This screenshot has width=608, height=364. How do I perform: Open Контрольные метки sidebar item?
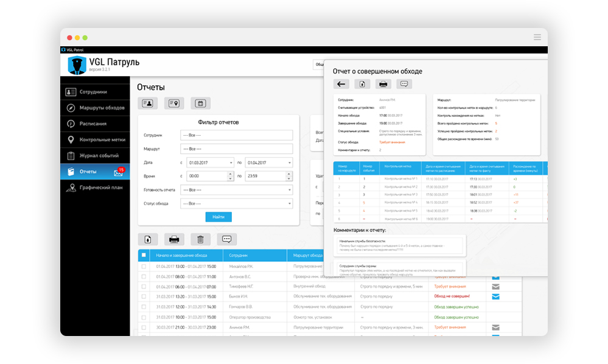pos(95,139)
